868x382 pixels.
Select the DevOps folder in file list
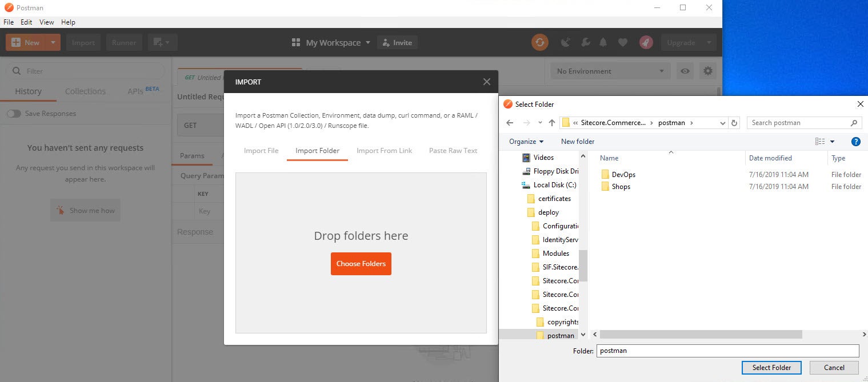623,175
